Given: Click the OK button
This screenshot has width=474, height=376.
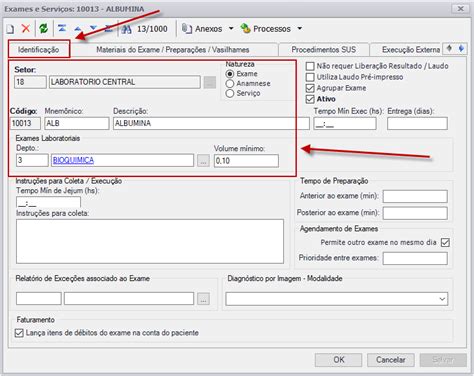Looking at the screenshot, I should [338, 360].
